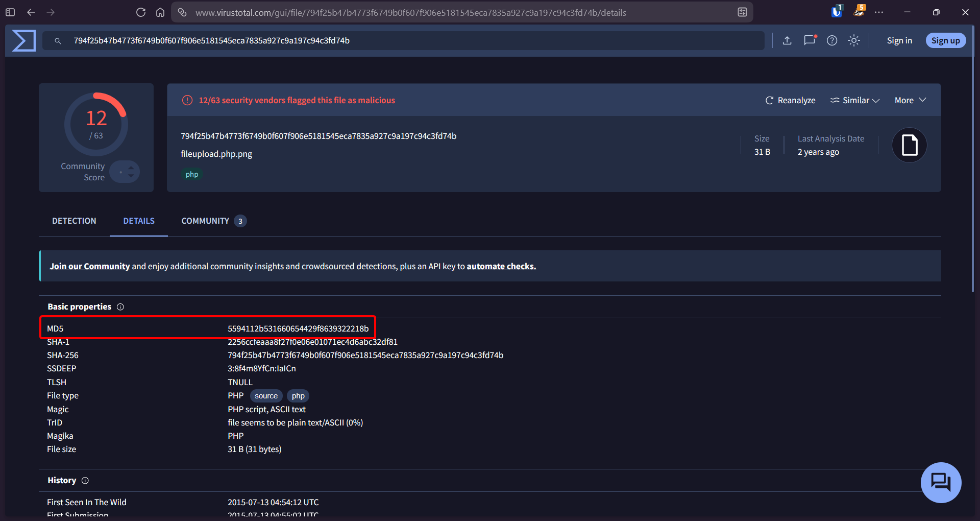Open the reader view icon in address bar

(742, 12)
